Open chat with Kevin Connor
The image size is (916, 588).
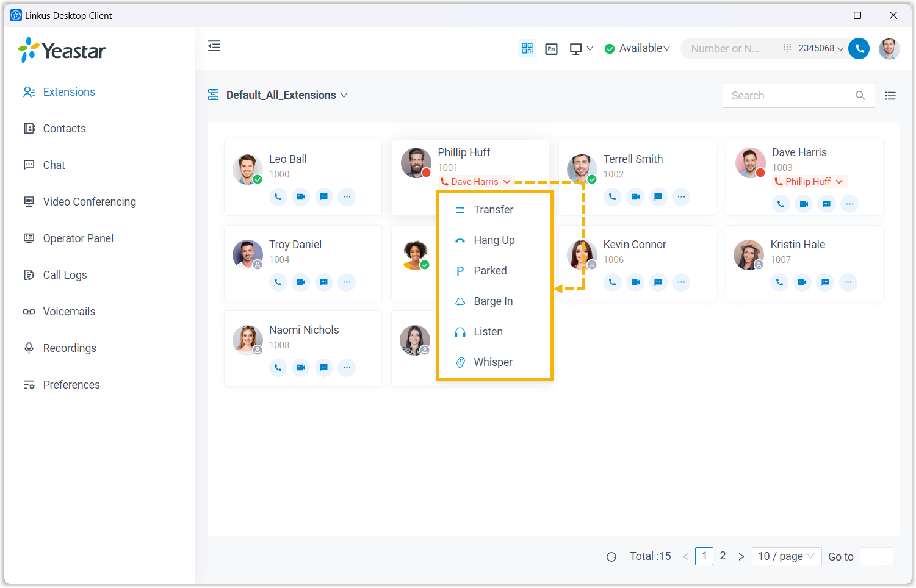658,282
